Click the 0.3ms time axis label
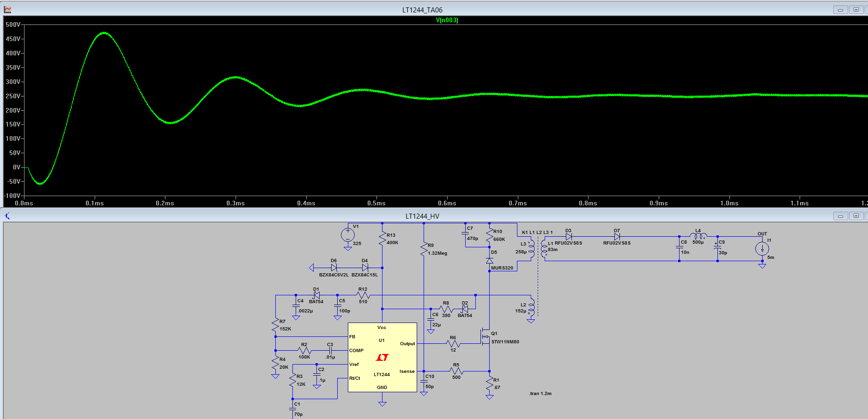 point(236,203)
